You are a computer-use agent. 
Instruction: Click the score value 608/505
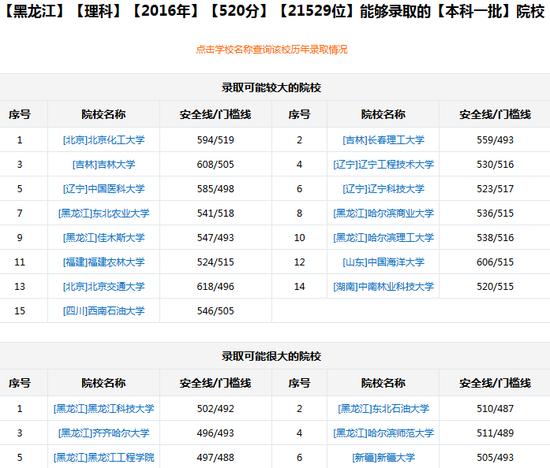215,164
